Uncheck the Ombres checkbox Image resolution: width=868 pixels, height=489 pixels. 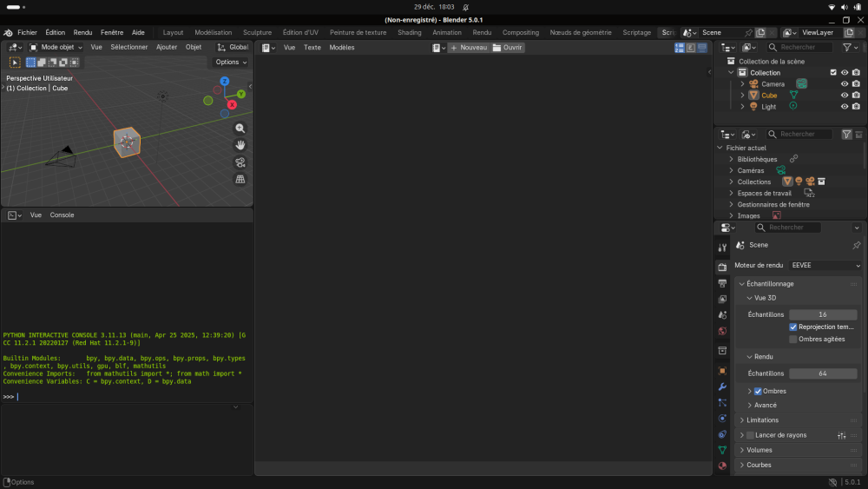pos(758,391)
